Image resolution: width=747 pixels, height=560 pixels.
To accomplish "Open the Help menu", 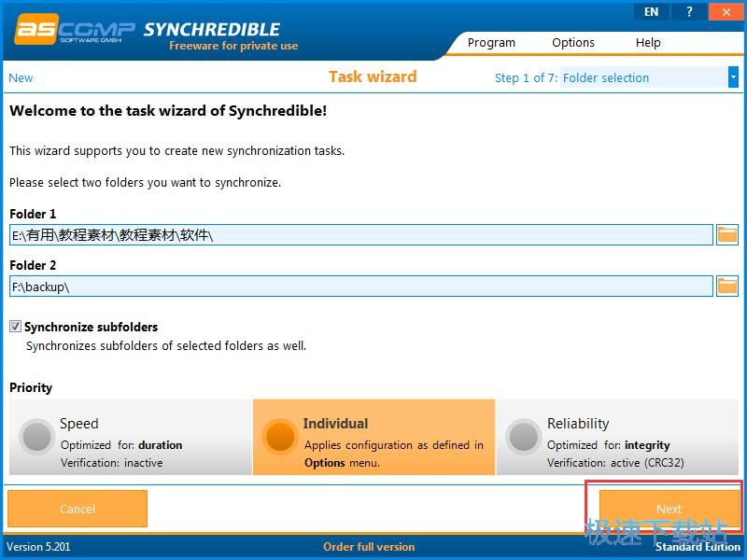I will click(x=648, y=42).
